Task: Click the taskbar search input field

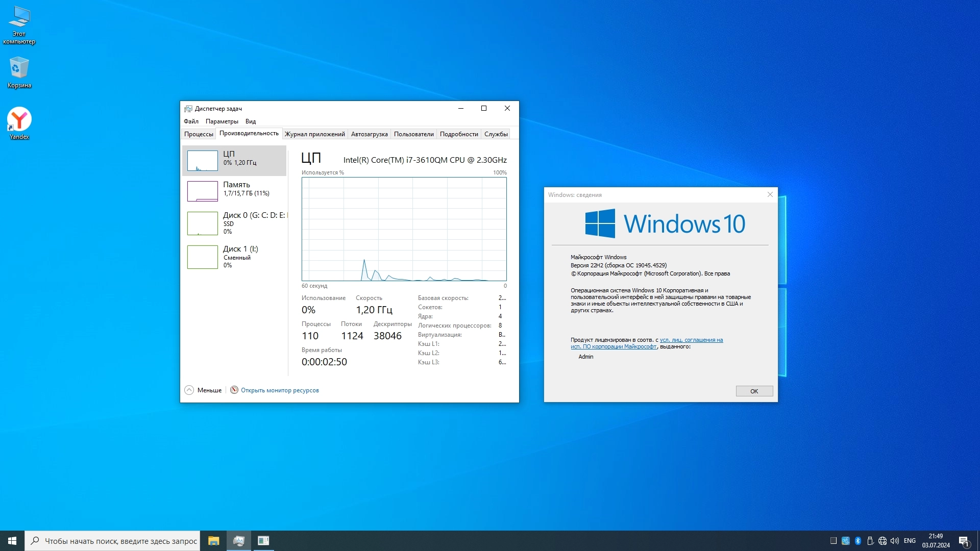Action: pyautogui.click(x=120, y=541)
